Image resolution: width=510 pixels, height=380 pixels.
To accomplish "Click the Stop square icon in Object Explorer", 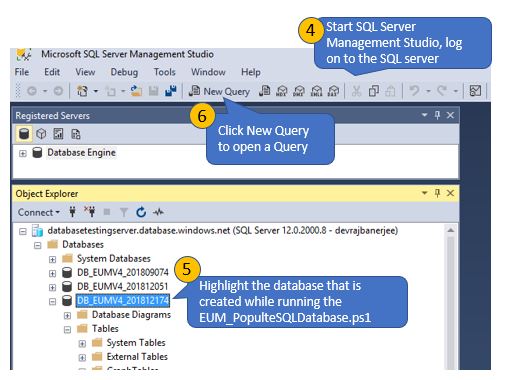I will pos(107,212).
